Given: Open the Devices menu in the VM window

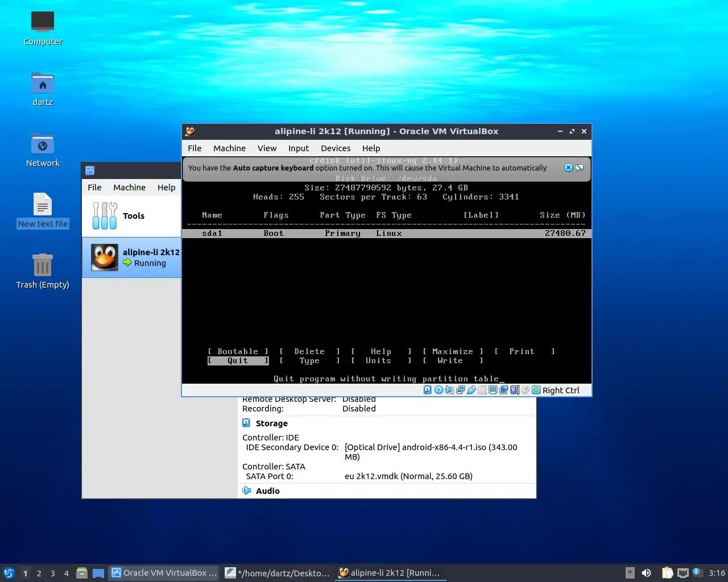Looking at the screenshot, I should pos(336,148).
